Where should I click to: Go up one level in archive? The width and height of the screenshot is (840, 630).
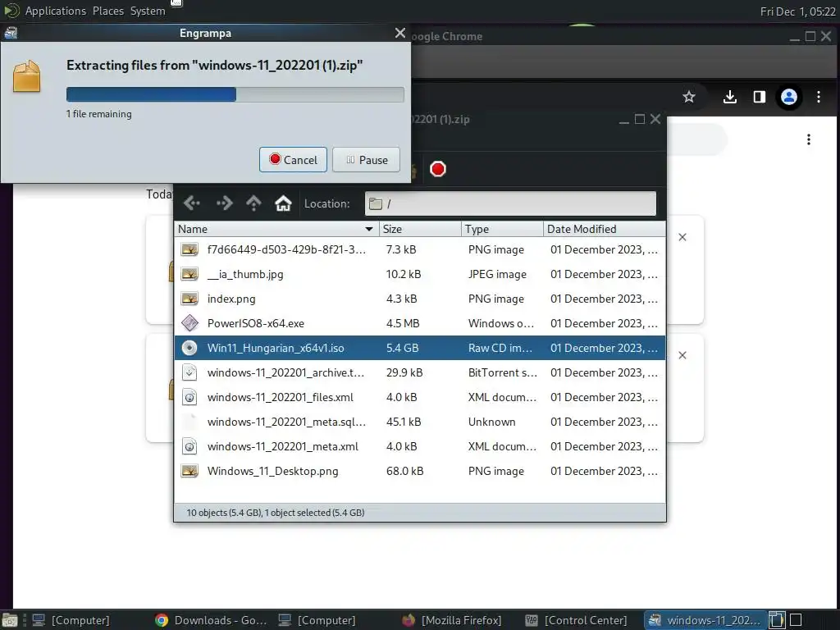point(253,203)
